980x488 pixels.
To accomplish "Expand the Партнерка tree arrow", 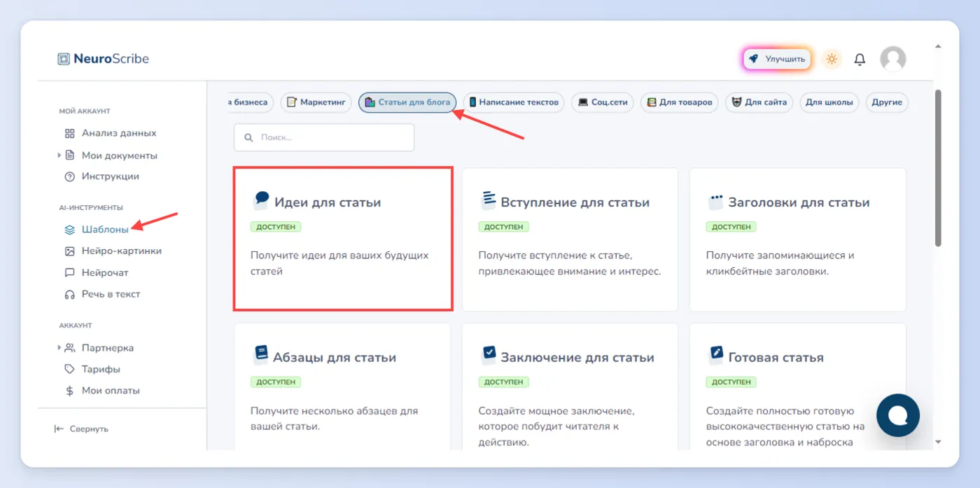I will tap(59, 347).
